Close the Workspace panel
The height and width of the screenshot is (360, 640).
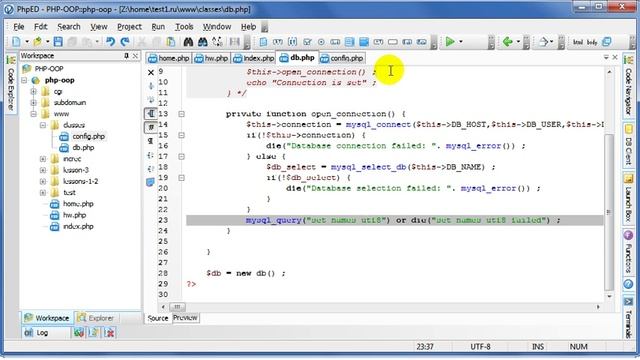tap(136, 56)
